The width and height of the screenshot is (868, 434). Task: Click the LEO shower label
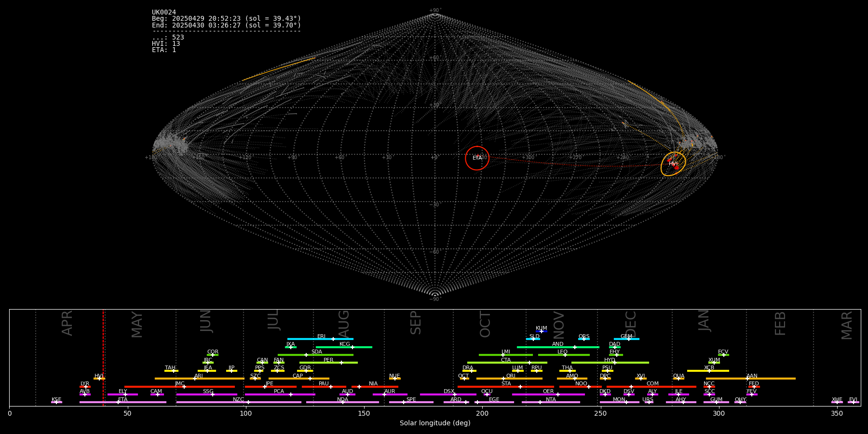[x=562, y=352]
